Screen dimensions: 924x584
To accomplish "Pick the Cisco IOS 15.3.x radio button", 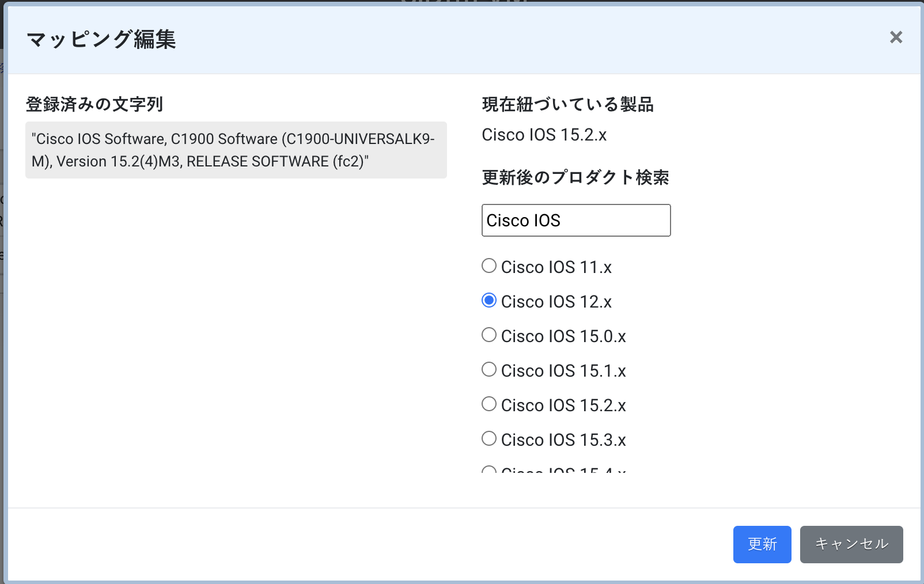I will (x=489, y=438).
